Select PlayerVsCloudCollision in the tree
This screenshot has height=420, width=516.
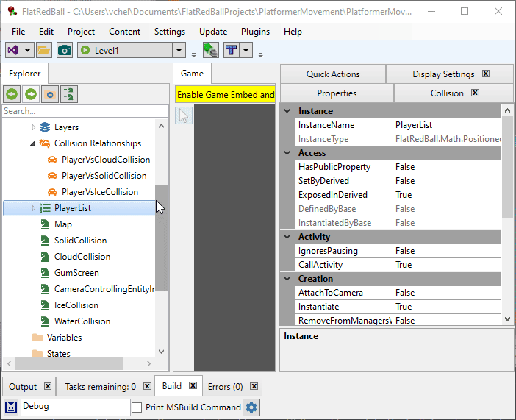(106, 160)
